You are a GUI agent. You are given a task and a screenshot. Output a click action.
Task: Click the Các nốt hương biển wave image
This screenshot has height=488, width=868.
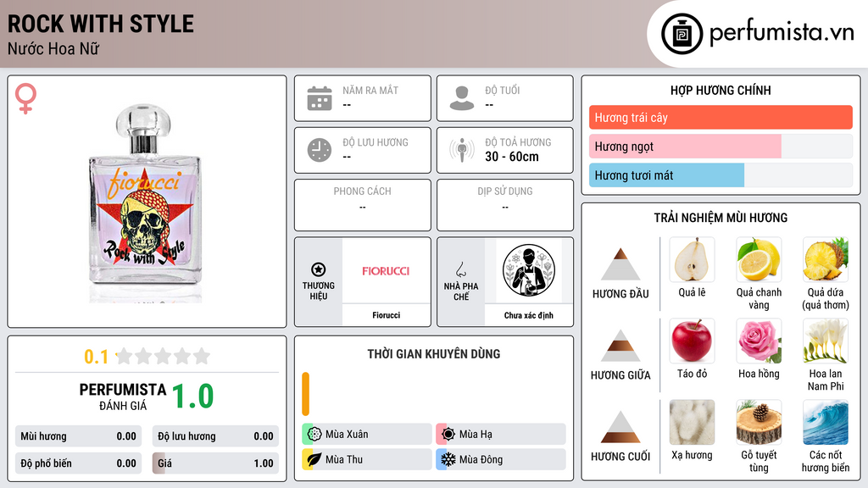pyautogui.click(x=826, y=423)
